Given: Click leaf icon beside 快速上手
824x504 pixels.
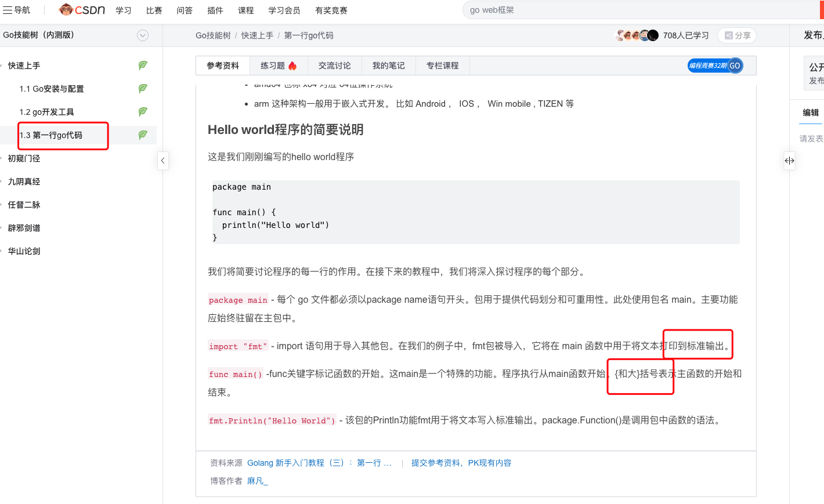Looking at the screenshot, I should pyautogui.click(x=143, y=66).
